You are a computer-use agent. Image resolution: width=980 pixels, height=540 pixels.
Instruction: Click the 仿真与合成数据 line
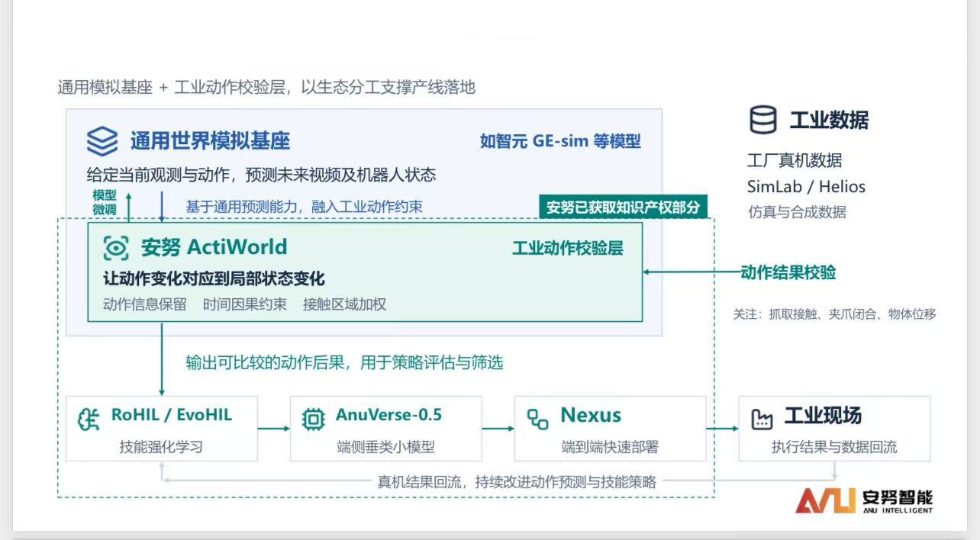point(797,212)
